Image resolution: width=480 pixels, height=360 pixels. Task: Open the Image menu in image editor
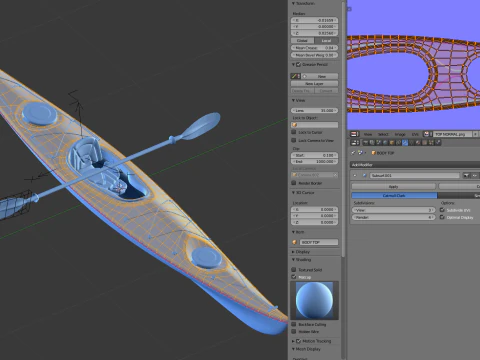coord(400,134)
